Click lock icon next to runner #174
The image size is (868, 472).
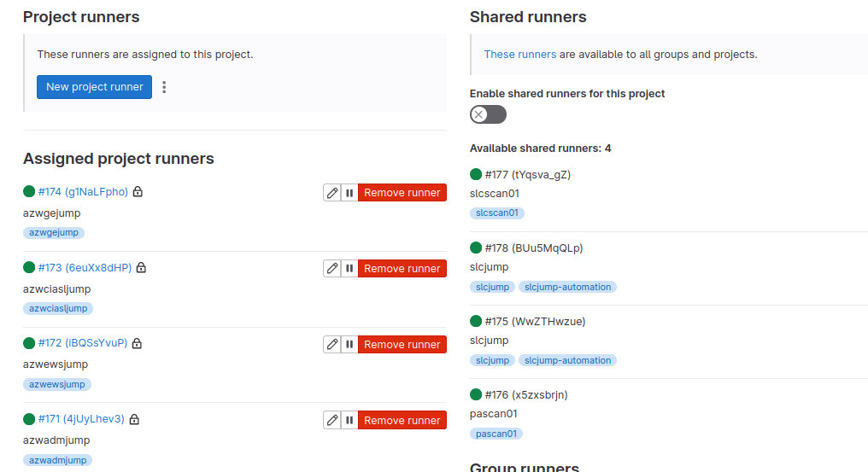[x=138, y=192]
